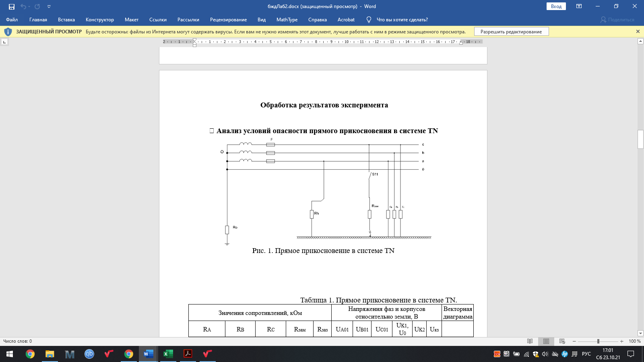644x362 pixels.
Task: Open Excel from the taskbar
Action: (168, 354)
